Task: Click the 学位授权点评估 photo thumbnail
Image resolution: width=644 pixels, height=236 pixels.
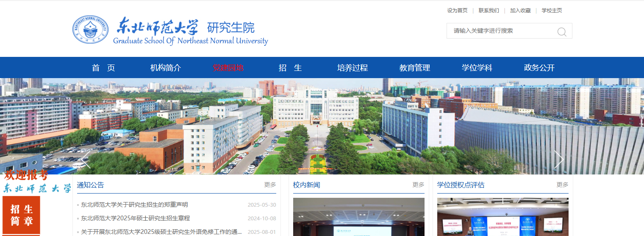Action: (x=503, y=217)
